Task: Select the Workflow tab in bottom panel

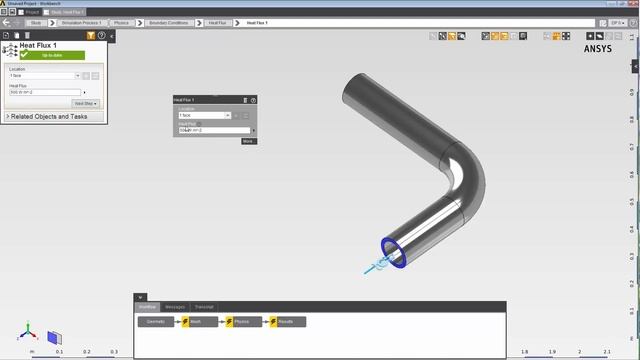Action: (x=147, y=307)
